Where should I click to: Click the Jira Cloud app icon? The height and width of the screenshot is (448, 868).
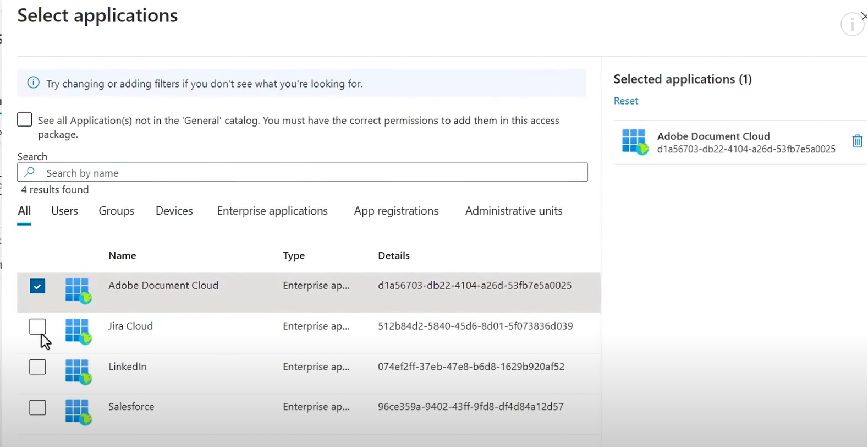coord(78,331)
